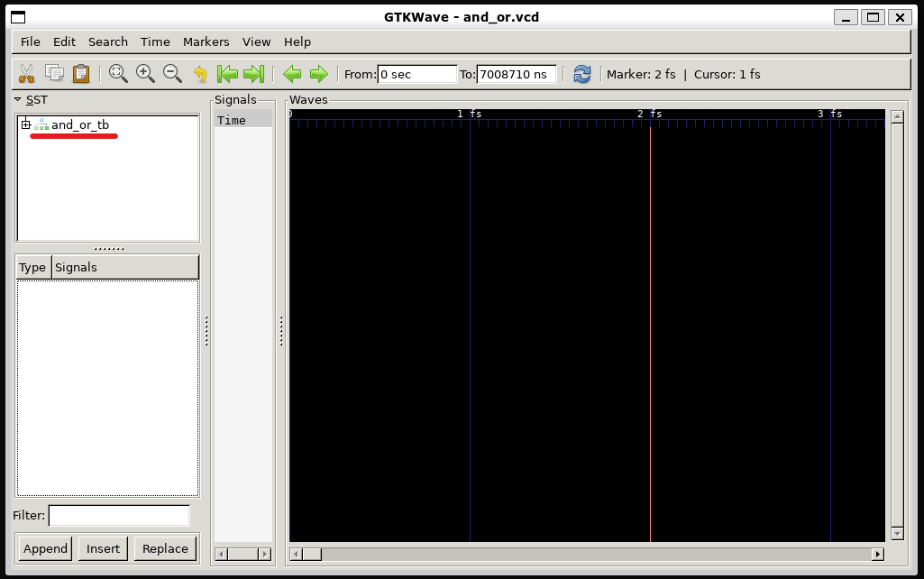Click the handle between SST and Signals
This screenshot has width=924, height=579.
pyautogui.click(x=206, y=331)
